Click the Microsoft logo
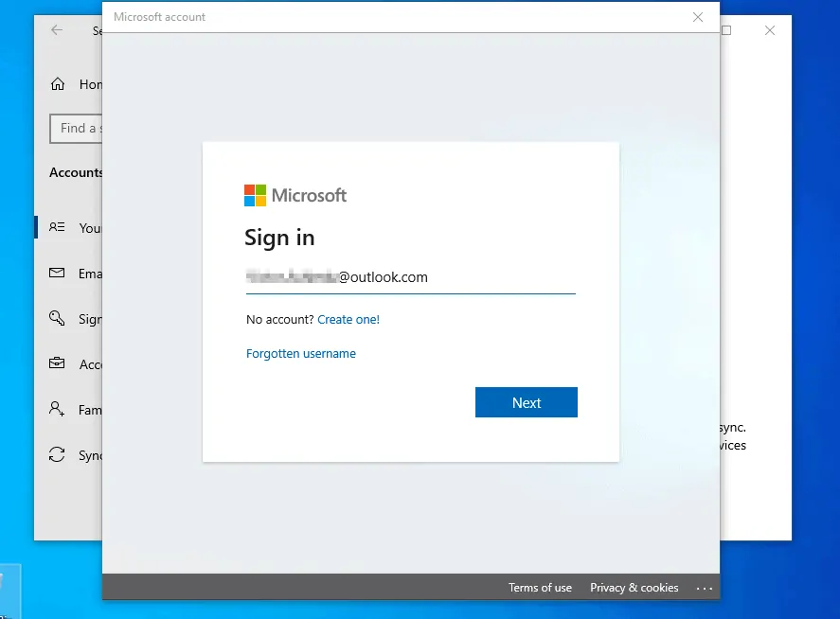 tap(295, 195)
